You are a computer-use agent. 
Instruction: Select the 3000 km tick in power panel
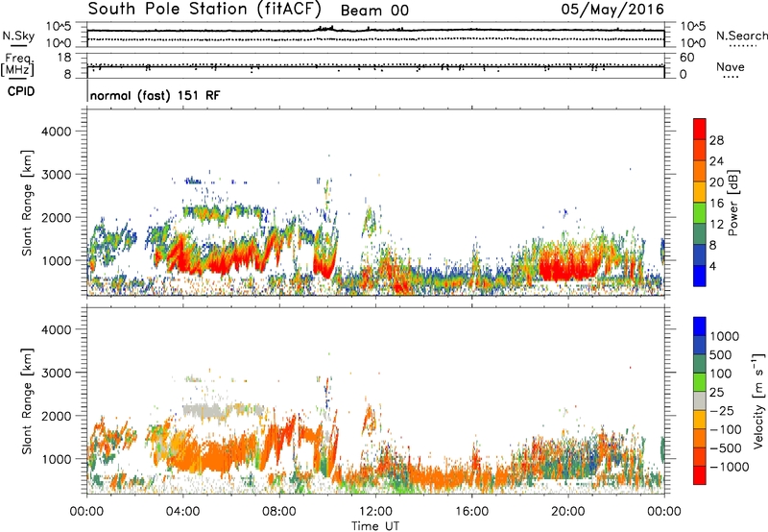(56, 175)
